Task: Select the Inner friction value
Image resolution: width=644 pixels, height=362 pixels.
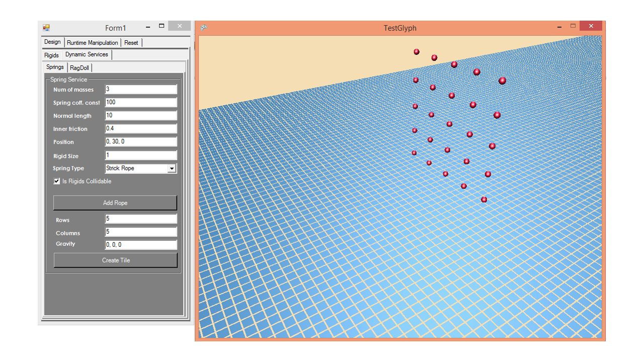Action: [x=141, y=128]
